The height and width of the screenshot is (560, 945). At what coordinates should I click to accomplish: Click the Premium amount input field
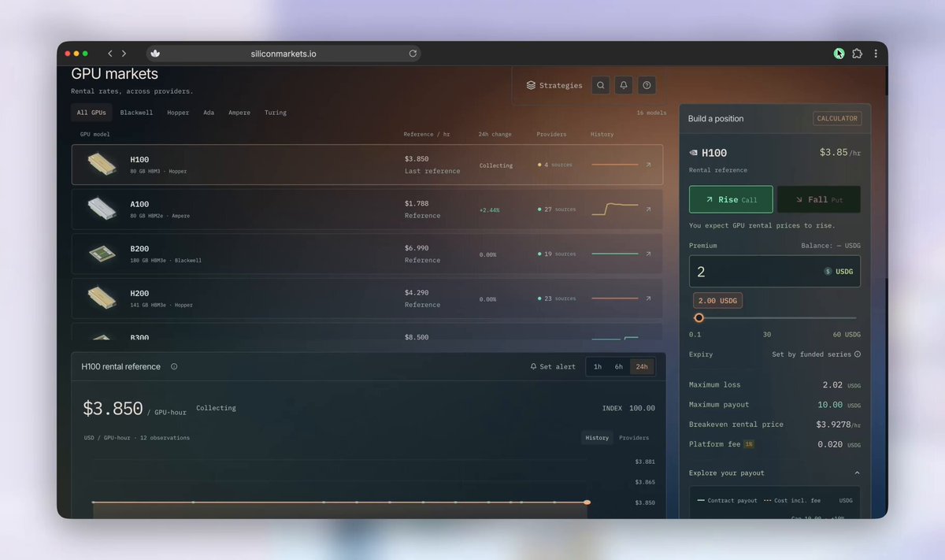775,272
